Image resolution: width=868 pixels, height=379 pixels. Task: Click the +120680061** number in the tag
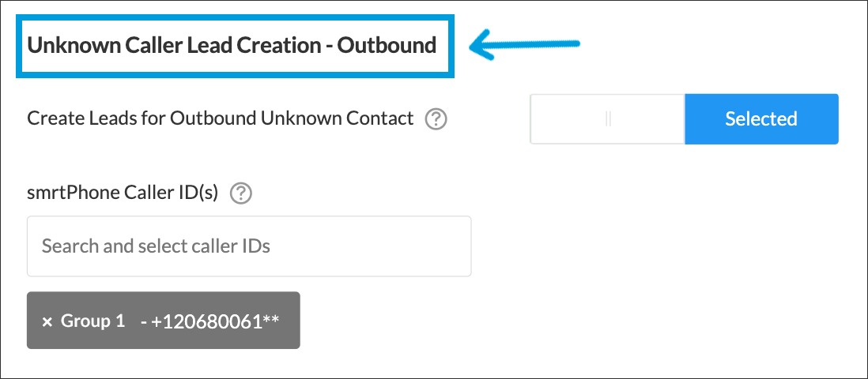pos(214,321)
